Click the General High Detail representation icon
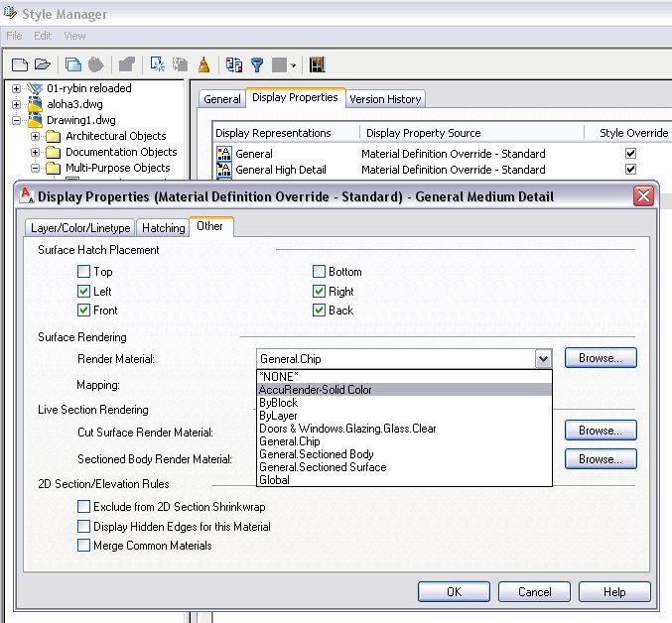Viewport: 672px width, 623px height. [223, 170]
